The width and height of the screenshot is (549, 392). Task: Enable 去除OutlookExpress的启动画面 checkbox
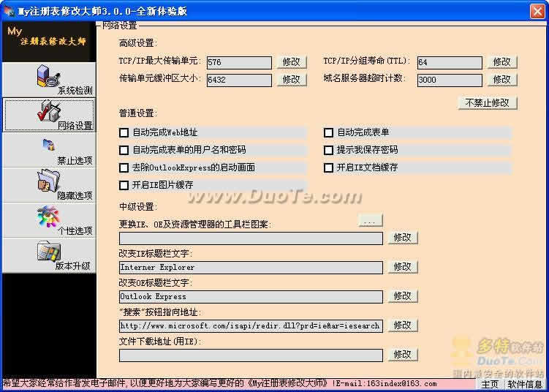[x=124, y=167]
